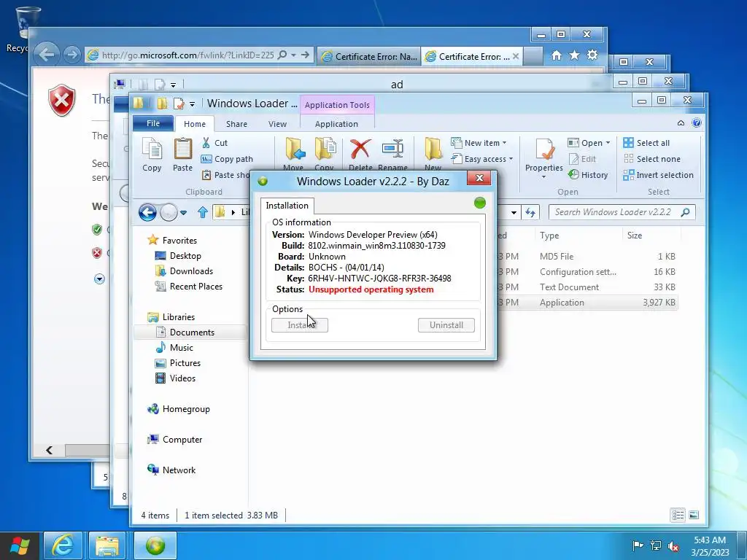Collapse the ribbon with the chevron
Viewport: 747px width, 560px height.
coord(681,122)
